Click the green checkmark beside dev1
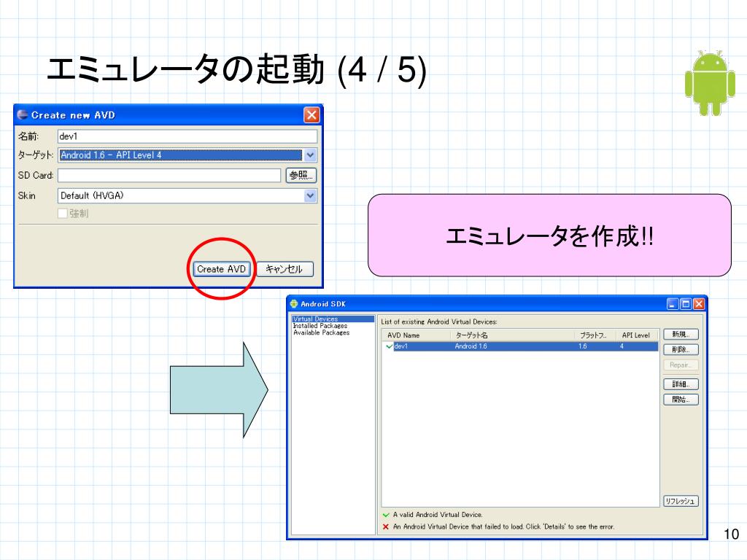Image resolution: width=747 pixels, height=560 pixels. click(x=390, y=346)
